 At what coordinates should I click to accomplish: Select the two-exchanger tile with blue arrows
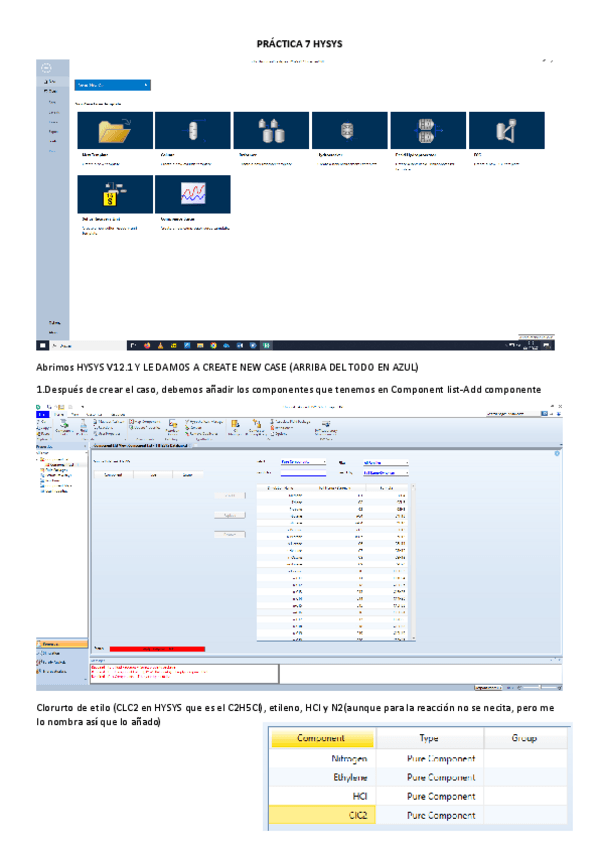click(x=428, y=130)
